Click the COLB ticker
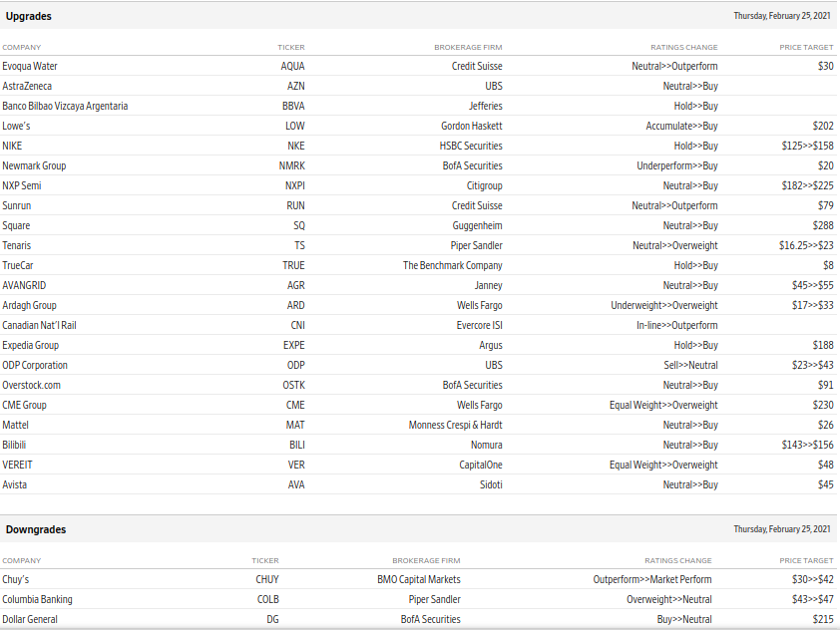Image resolution: width=840 pixels, height=630 pixels. 267,599
